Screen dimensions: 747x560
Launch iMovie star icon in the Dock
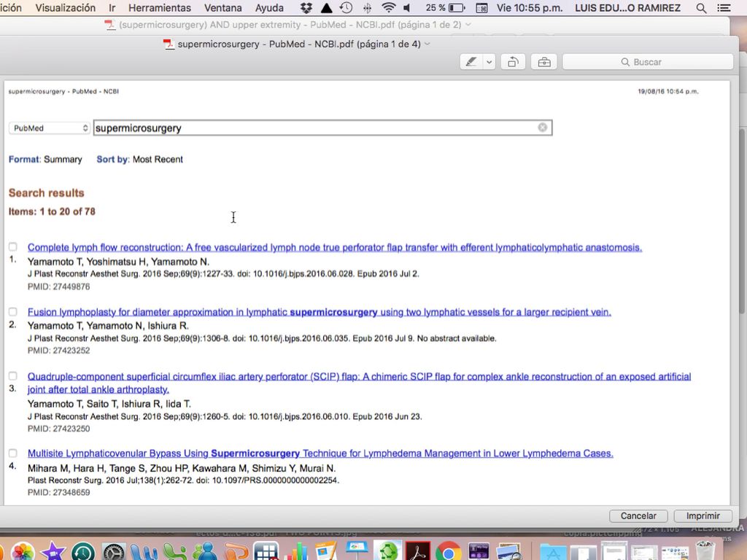pos(53,551)
